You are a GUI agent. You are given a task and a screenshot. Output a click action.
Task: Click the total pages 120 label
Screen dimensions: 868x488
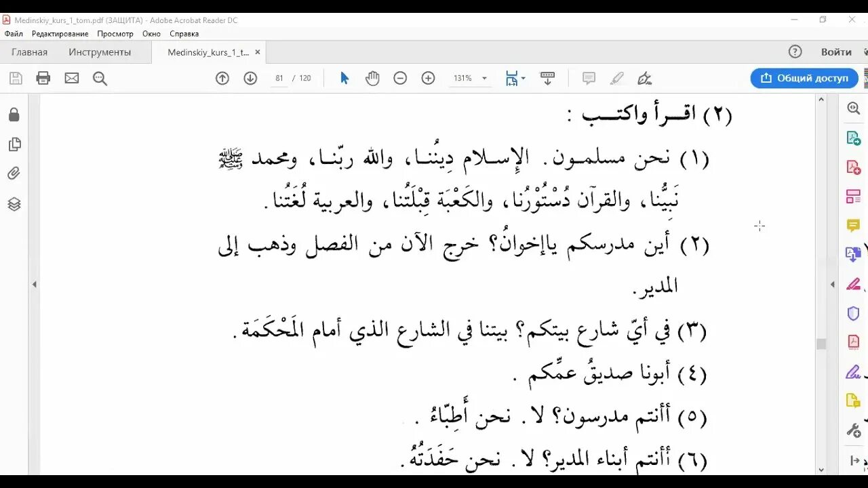(x=305, y=79)
